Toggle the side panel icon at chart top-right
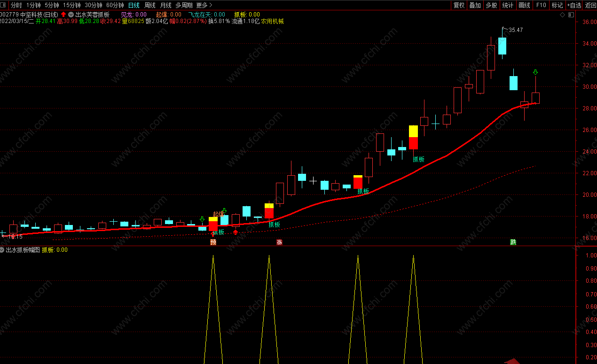 pos(571,15)
